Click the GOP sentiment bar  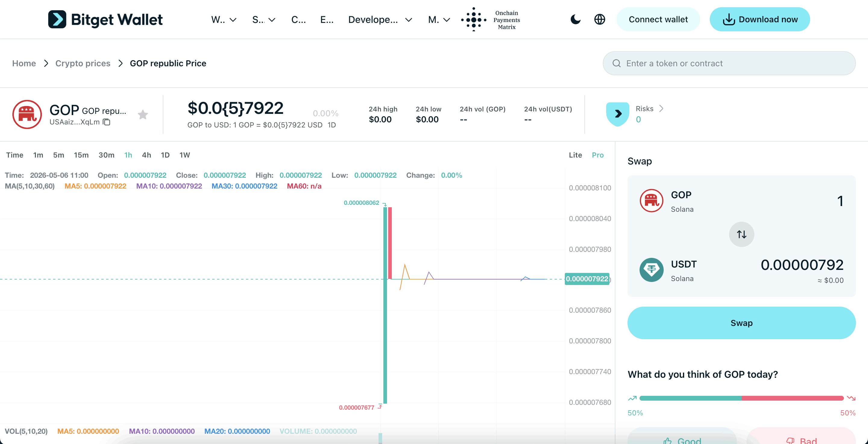point(741,398)
